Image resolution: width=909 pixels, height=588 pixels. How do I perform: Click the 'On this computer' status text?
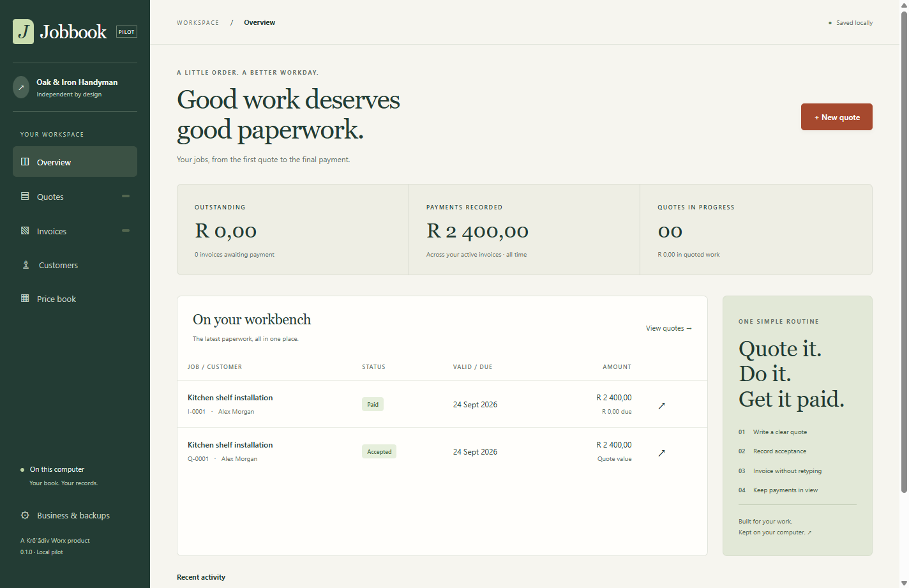(57, 469)
